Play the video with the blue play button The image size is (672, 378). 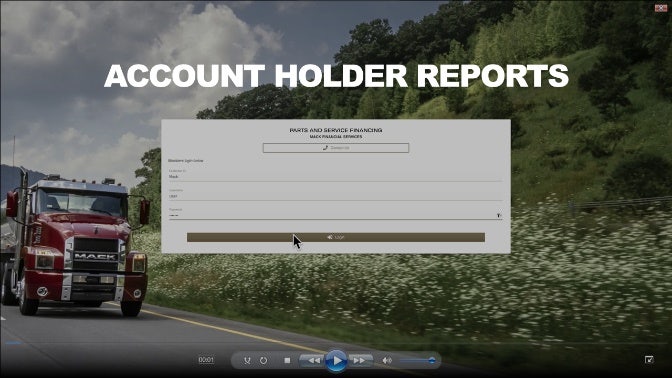(x=336, y=360)
